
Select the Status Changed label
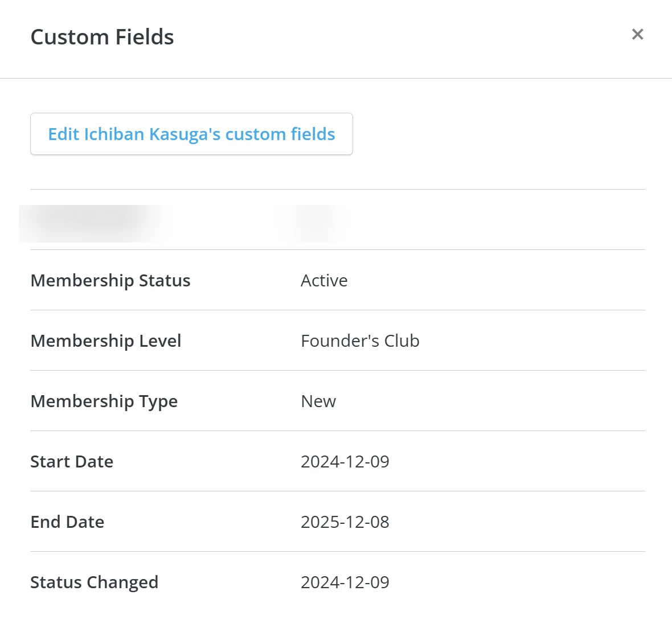[x=95, y=582]
